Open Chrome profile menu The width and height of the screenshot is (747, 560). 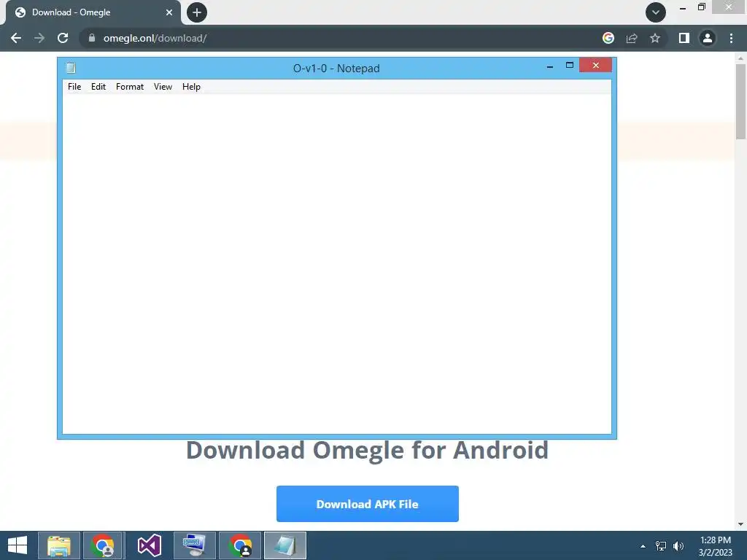pyautogui.click(x=708, y=38)
